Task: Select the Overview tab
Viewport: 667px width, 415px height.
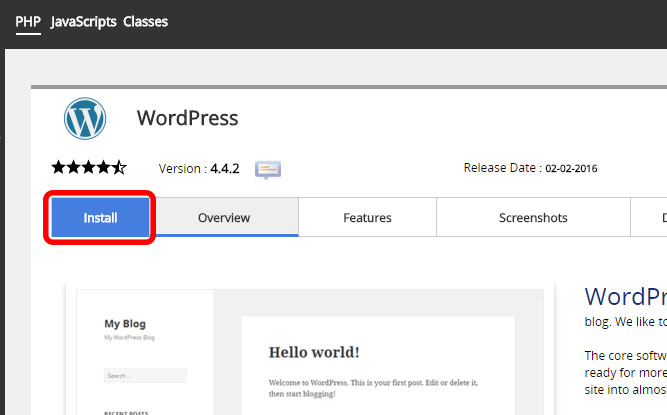Action: tap(224, 218)
